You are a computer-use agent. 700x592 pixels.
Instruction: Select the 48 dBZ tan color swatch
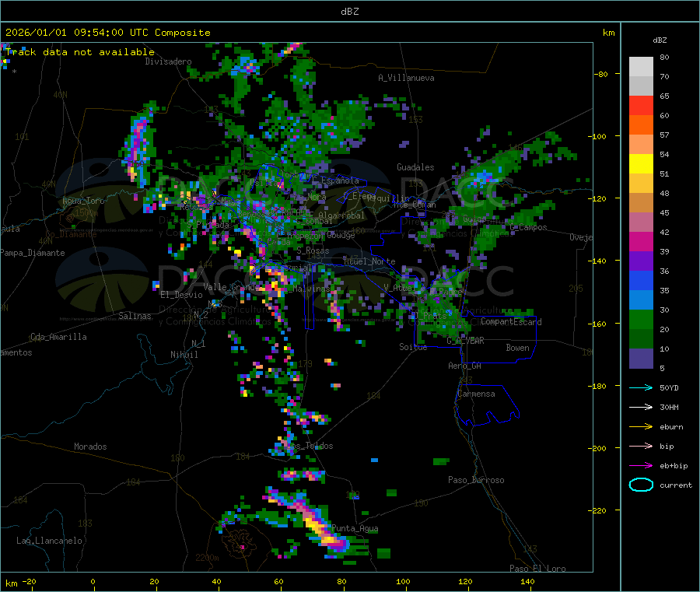click(641, 203)
